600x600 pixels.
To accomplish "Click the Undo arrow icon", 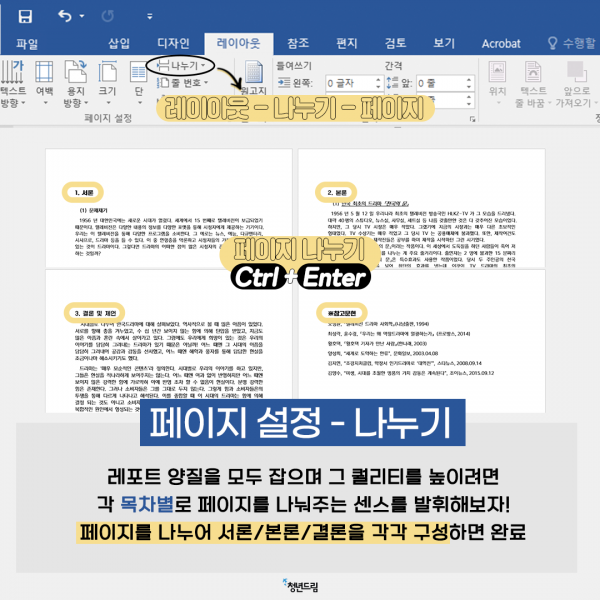I will point(65,16).
